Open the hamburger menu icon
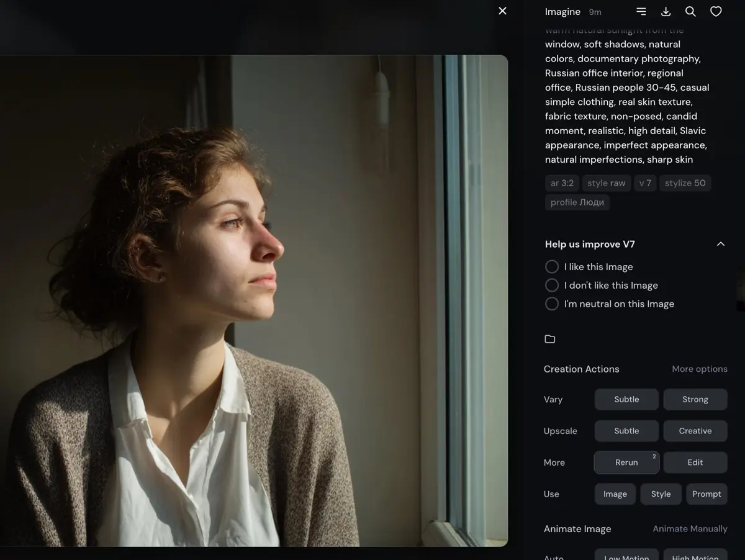 click(641, 12)
